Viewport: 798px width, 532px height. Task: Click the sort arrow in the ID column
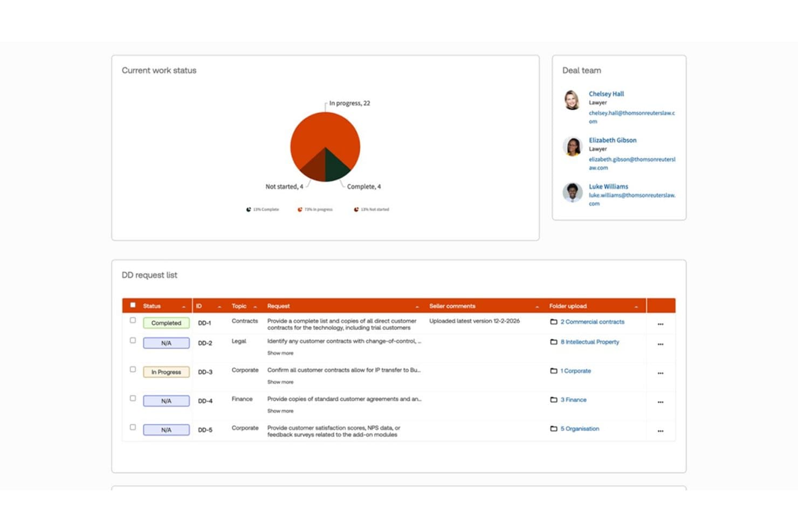(219, 307)
